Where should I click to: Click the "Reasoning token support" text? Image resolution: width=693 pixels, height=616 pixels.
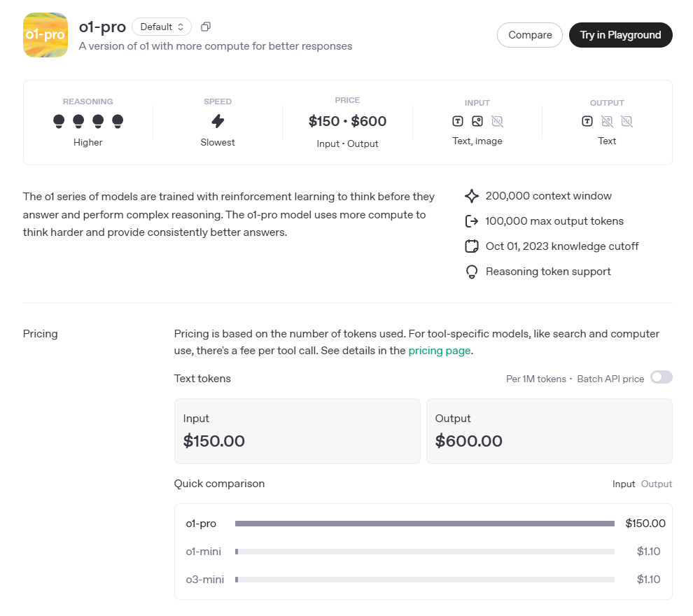(548, 272)
